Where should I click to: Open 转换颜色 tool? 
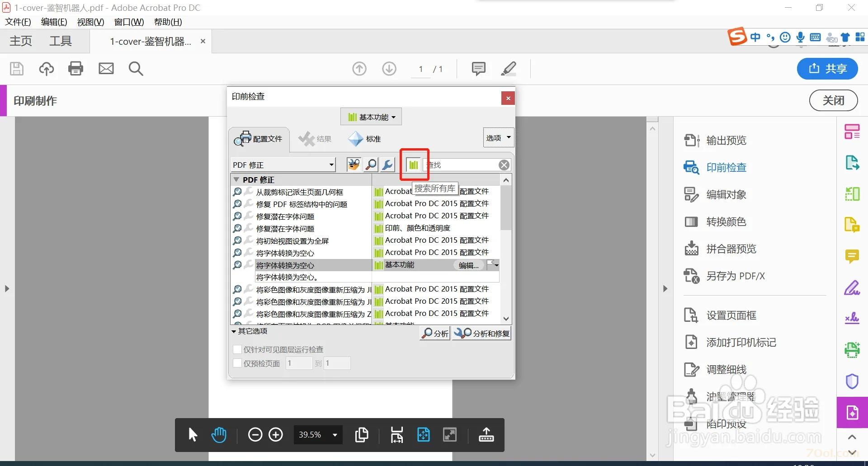point(715,222)
